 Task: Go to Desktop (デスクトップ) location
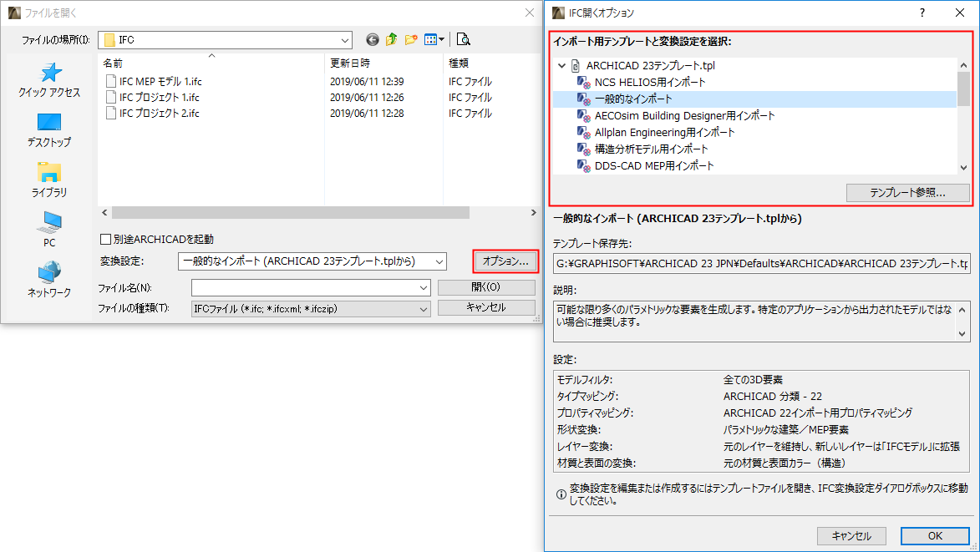tap(49, 130)
